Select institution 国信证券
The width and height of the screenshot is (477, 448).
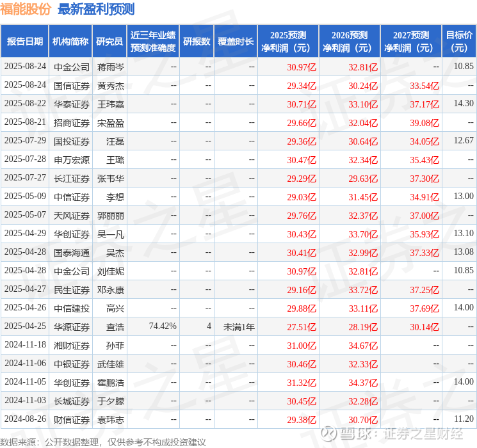tap(72, 86)
